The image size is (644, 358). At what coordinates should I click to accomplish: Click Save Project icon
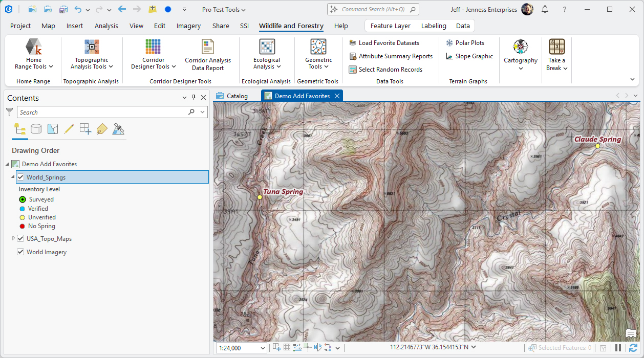[x=63, y=9]
